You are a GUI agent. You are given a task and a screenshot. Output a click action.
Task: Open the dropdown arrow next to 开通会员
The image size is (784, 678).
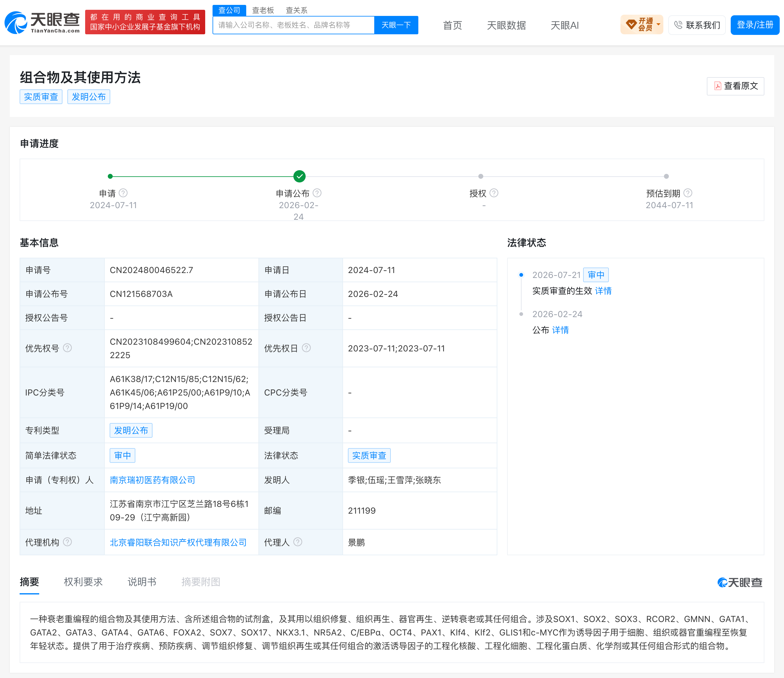click(658, 24)
